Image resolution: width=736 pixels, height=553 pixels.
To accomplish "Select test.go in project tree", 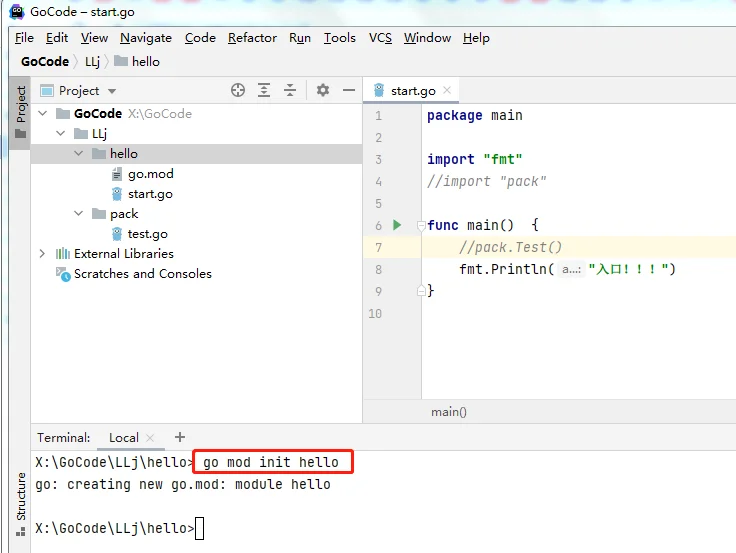I will coord(147,234).
